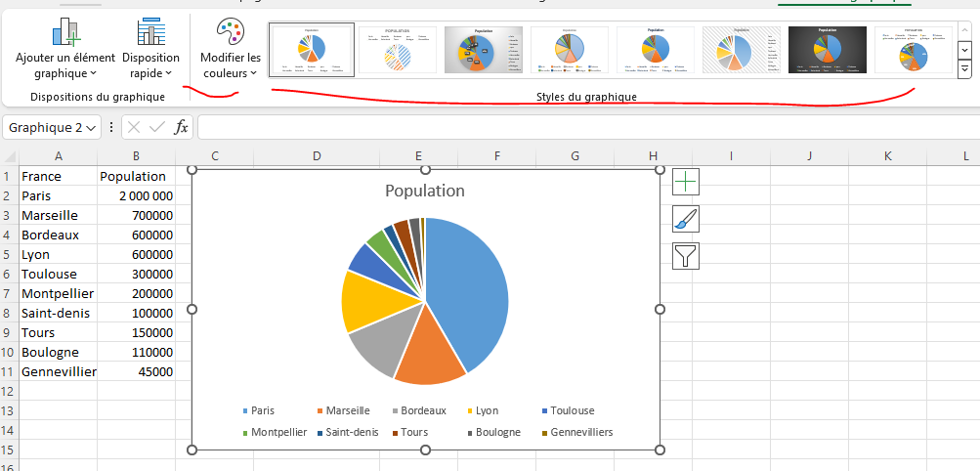Click the checkmark enter icon in formula bar
Image resolution: width=980 pixels, height=471 pixels.
point(157,128)
